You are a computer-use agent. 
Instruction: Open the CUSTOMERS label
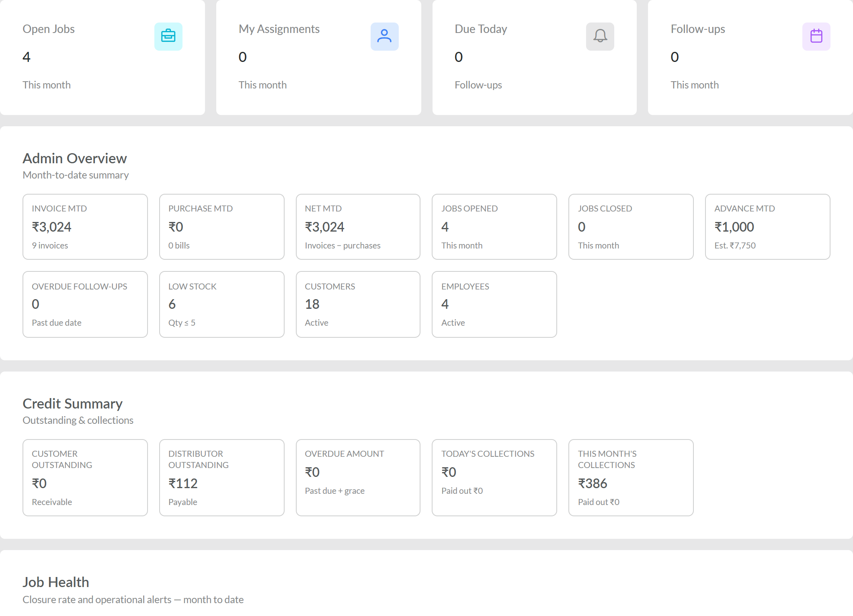click(x=330, y=286)
